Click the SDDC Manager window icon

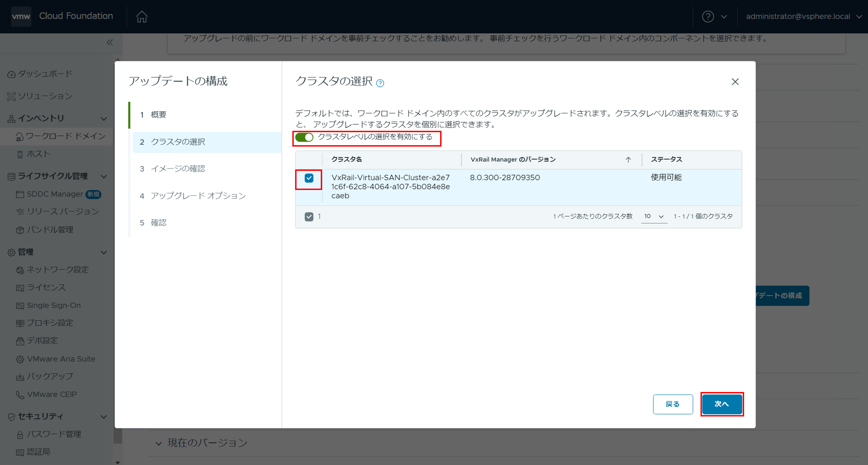[x=20, y=194]
